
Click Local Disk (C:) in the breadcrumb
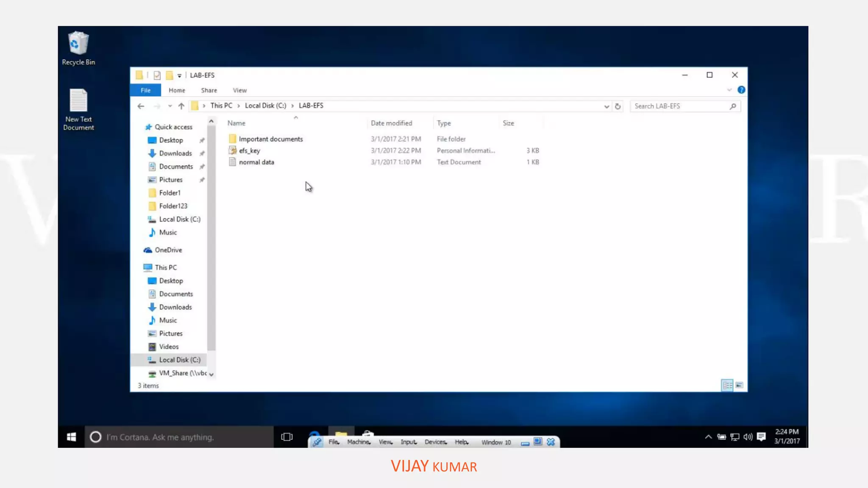(265, 105)
